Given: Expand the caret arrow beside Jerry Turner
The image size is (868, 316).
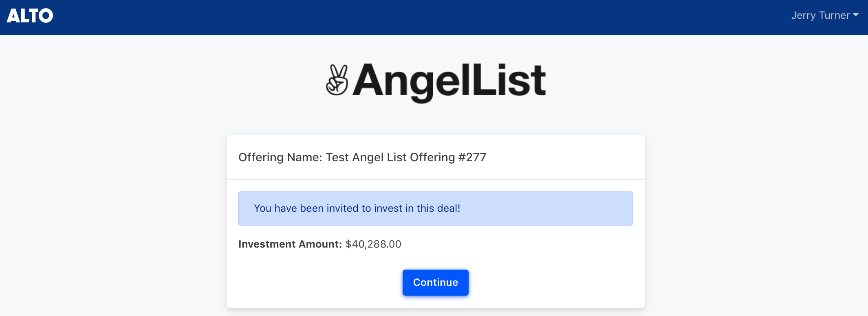Looking at the screenshot, I should click(x=856, y=15).
